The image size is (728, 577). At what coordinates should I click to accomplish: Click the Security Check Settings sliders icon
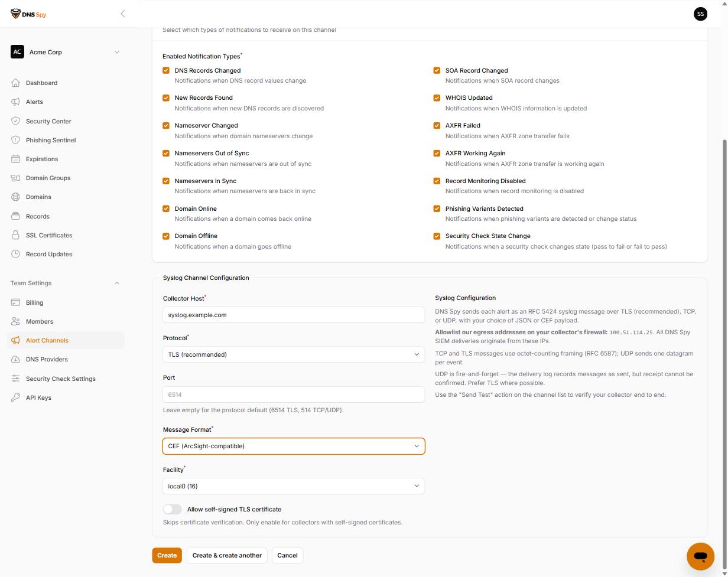point(15,379)
